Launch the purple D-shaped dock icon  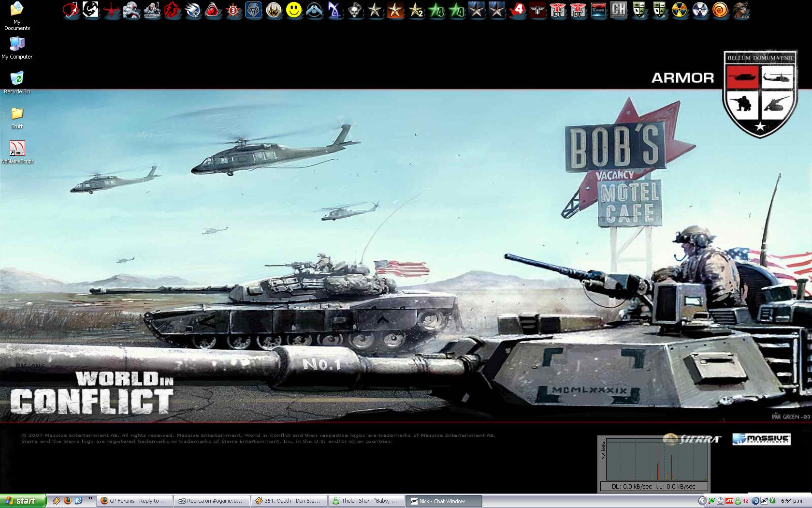tap(334, 10)
